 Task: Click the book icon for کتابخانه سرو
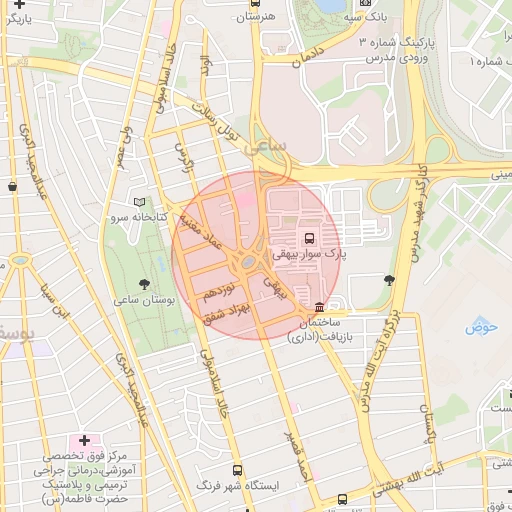(139, 202)
